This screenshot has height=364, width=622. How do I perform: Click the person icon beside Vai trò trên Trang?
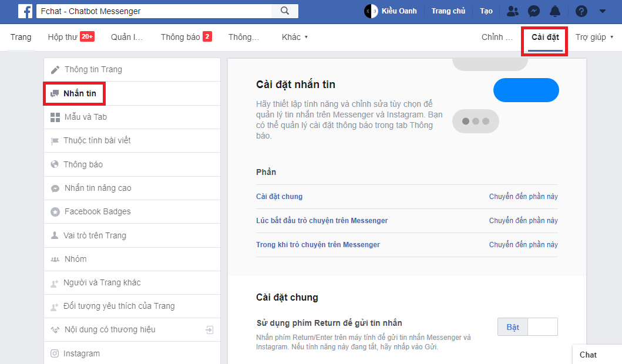tap(55, 235)
